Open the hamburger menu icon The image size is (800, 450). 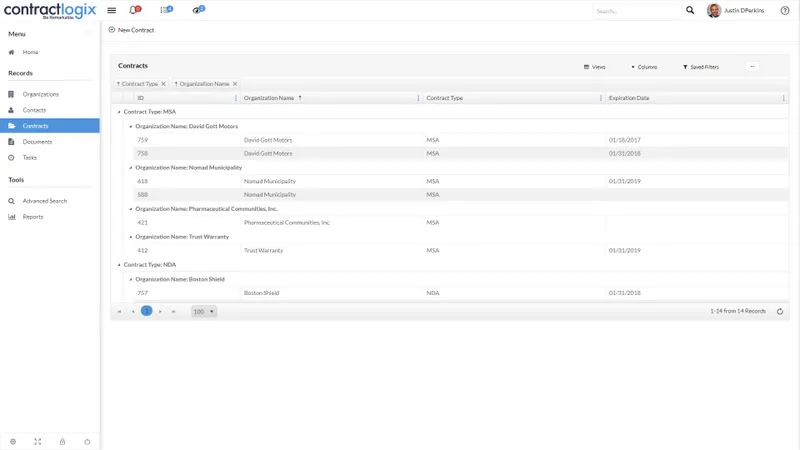click(x=111, y=10)
